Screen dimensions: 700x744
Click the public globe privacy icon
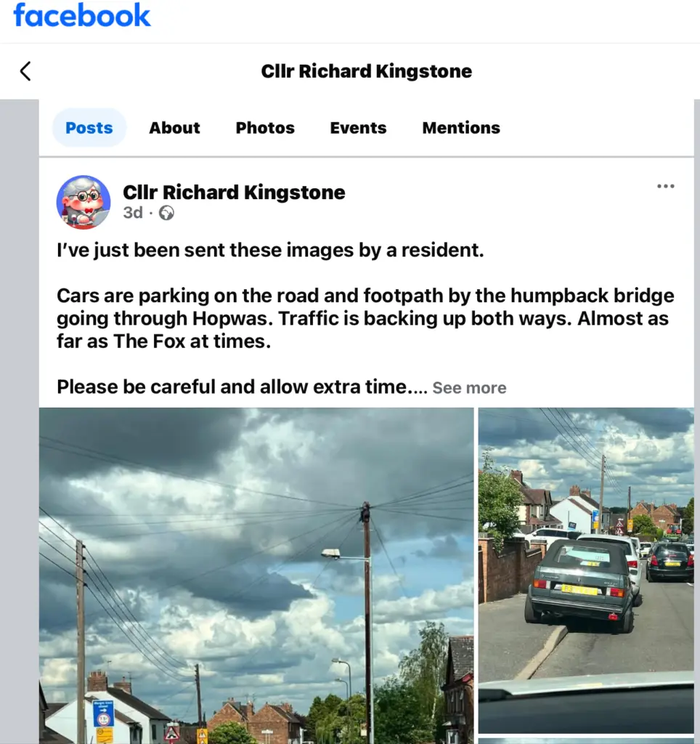166,213
